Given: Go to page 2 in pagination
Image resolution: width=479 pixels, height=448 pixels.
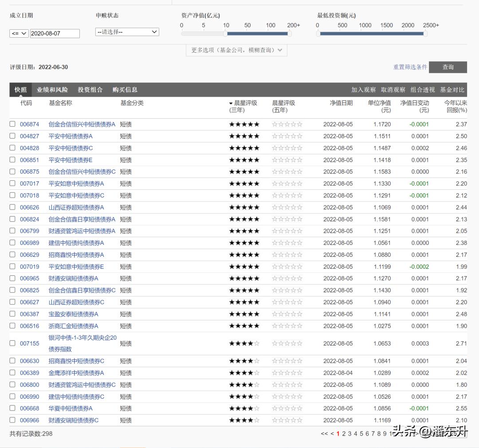Looking at the screenshot, I should coord(344,434).
